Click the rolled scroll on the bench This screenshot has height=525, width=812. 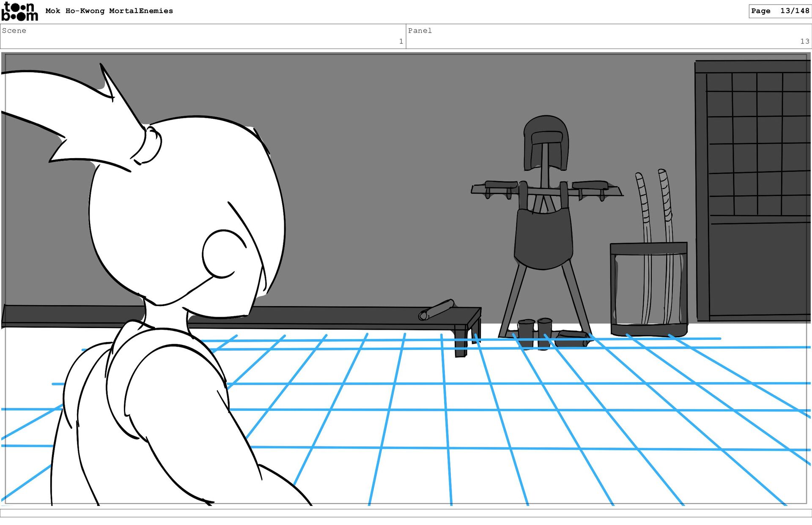click(x=437, y=310)
